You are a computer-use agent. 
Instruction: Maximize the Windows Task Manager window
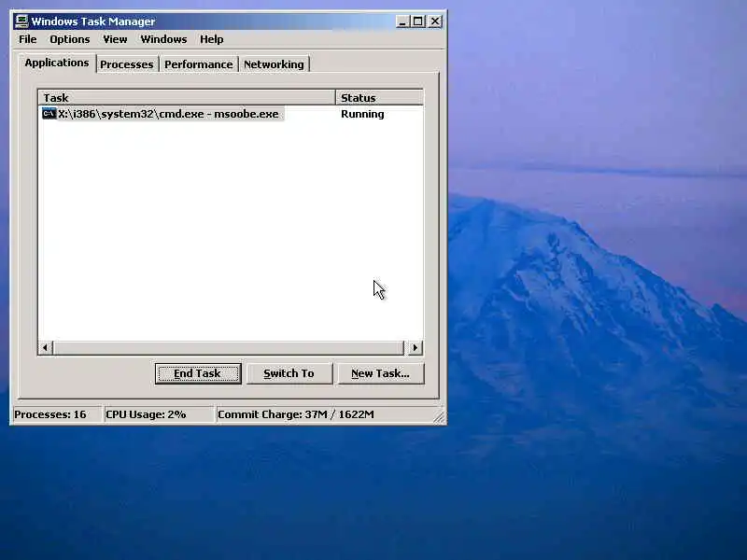(418, 21)
